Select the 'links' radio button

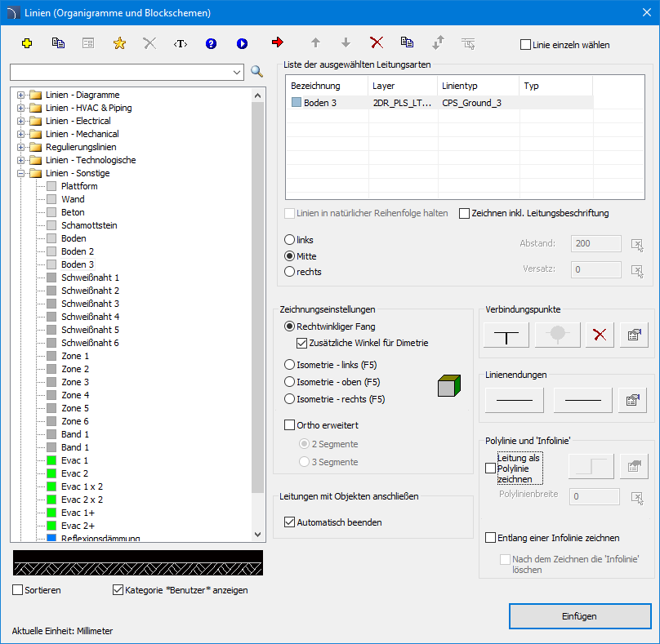289,240
